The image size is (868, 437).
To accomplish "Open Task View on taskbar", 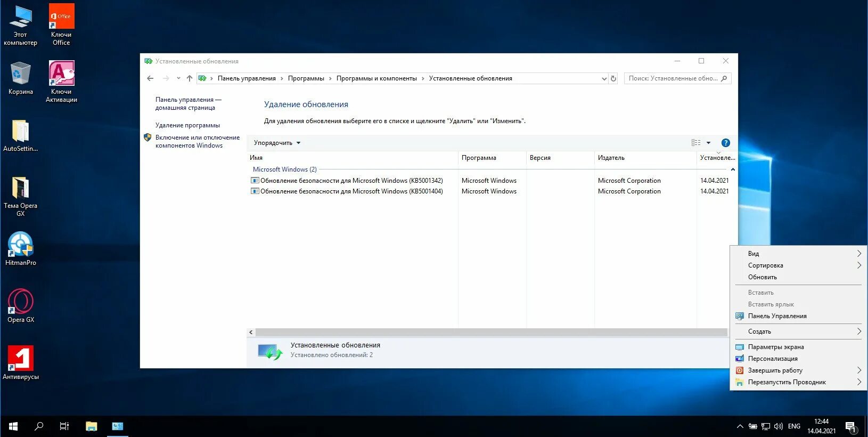I will [64, 426].
